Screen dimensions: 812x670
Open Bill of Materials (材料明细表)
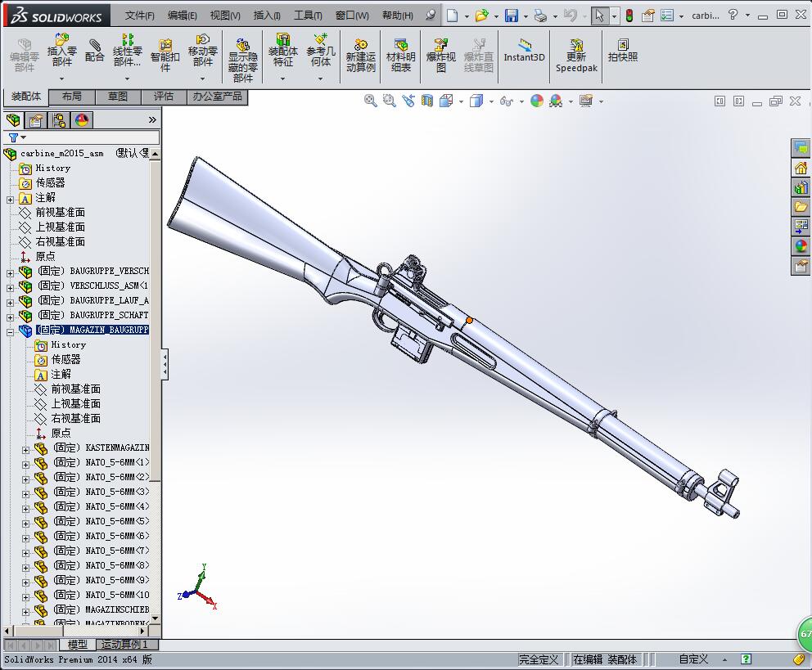400,55
